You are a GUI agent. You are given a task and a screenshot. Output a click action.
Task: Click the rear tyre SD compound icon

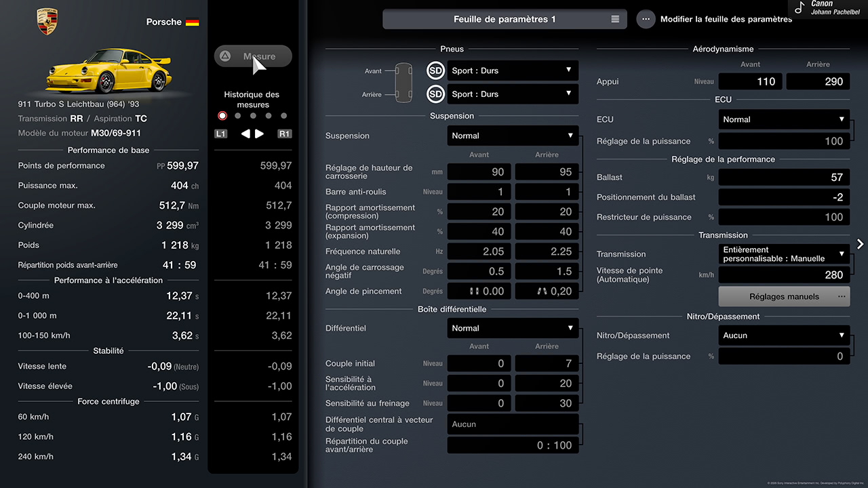(x=435, y=94)
